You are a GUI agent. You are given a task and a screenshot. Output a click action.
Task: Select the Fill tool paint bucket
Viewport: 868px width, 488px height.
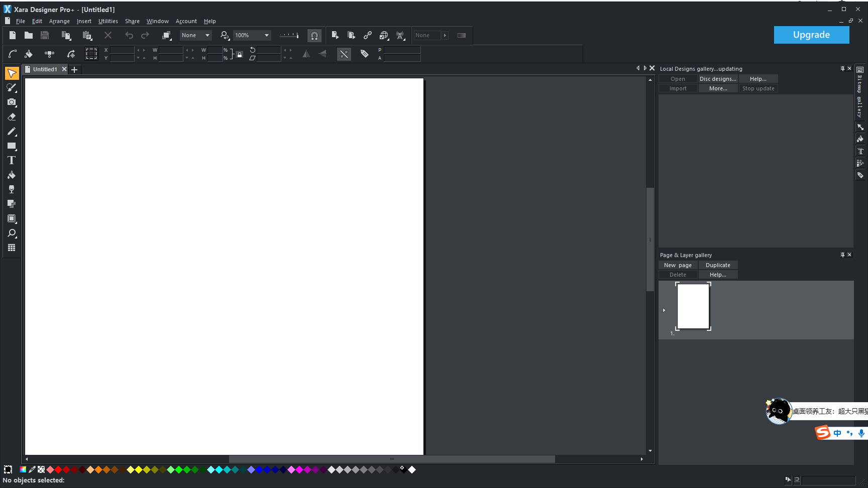coord(12,175)
